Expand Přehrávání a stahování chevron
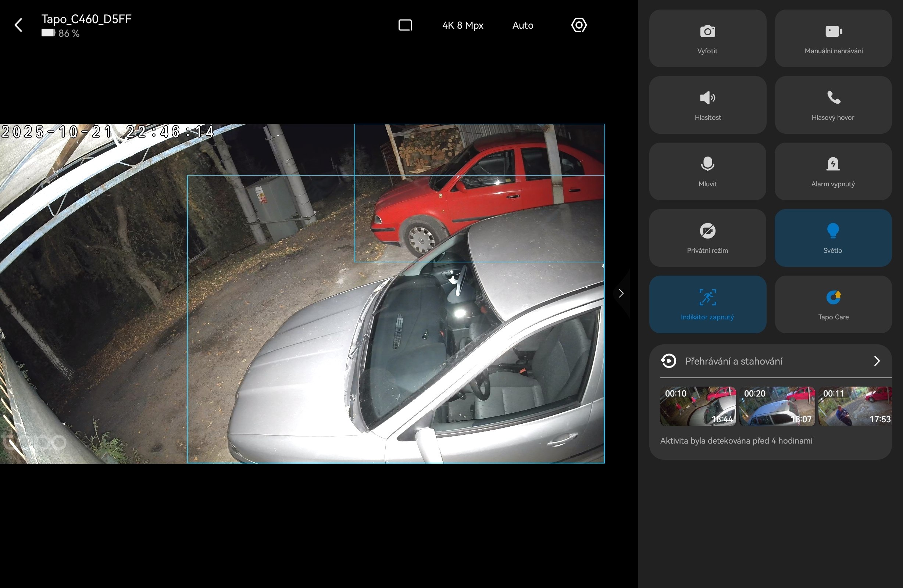The height and width of the screenshot is (588, 903). pos(877,361)
